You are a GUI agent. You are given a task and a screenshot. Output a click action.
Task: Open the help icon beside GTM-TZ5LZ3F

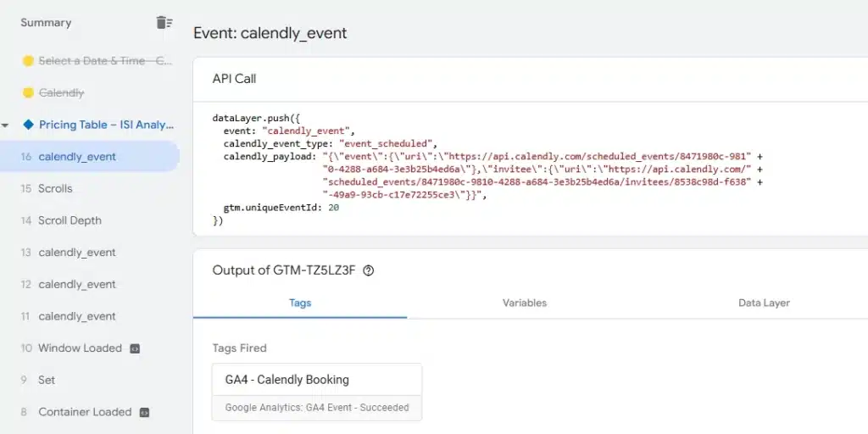tap(369, 270)
